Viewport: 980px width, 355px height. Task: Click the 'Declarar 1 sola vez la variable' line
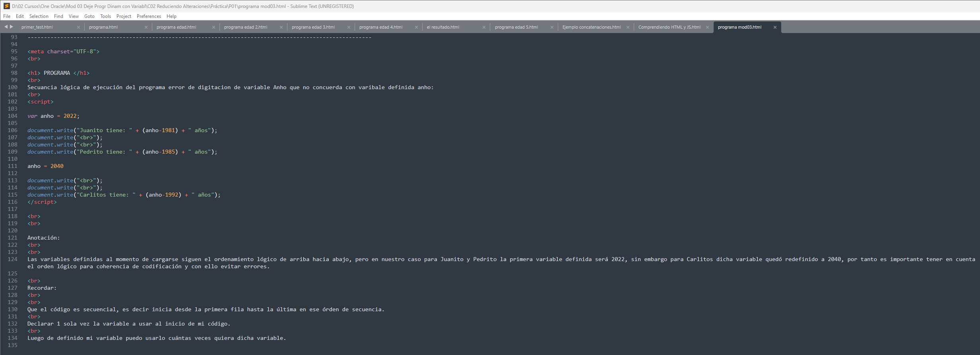pos(129,324)
